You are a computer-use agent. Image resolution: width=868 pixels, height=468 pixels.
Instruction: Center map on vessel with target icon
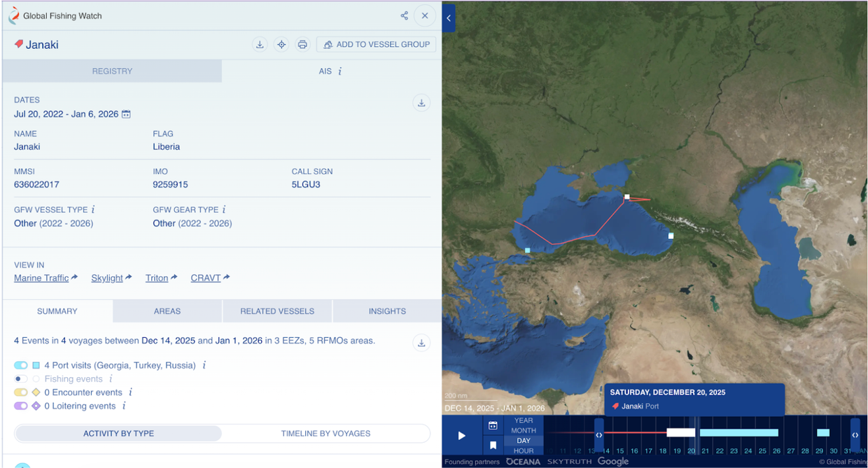coord(281,45)
